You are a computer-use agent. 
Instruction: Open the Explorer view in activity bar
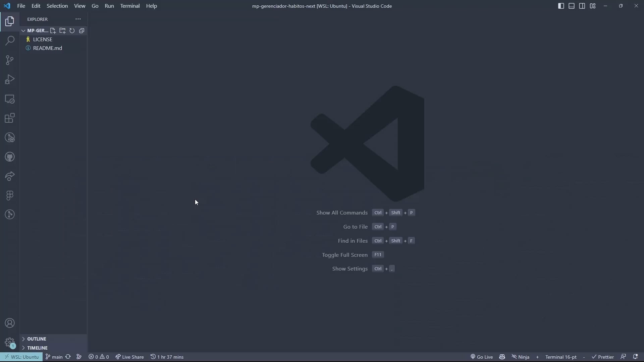[10, 21]
